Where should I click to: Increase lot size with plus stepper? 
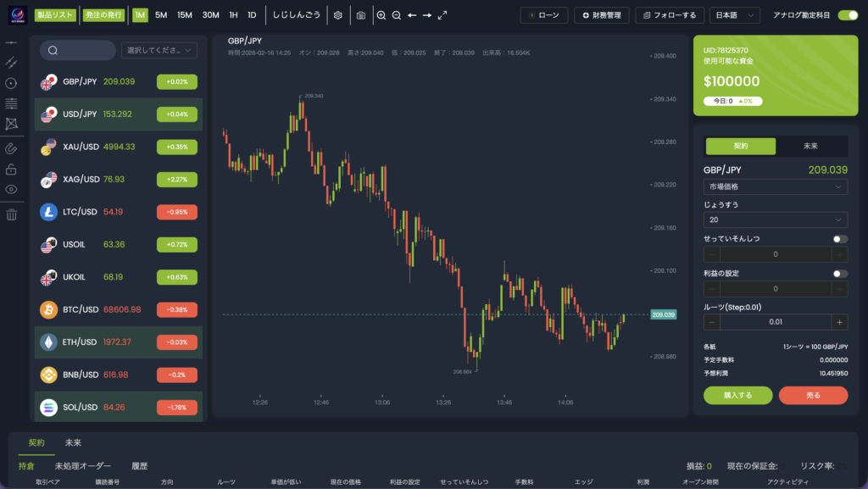(x=838, y=322)
